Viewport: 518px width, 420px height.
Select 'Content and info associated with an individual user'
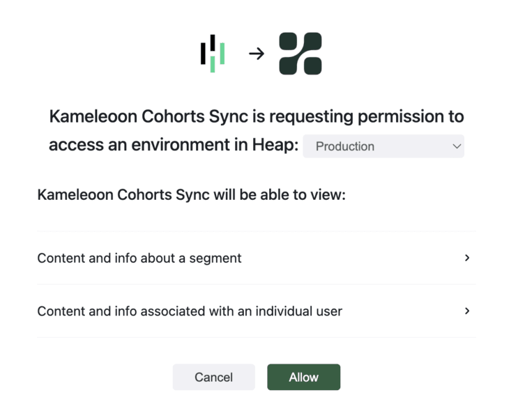click(190, 311)
